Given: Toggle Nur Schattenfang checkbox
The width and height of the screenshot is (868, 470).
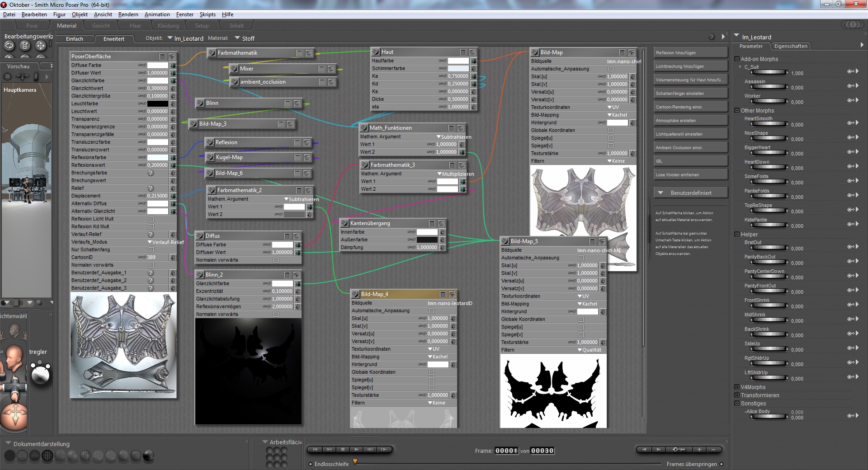Looking at the screenshot, I should click(x=151, y=249).
